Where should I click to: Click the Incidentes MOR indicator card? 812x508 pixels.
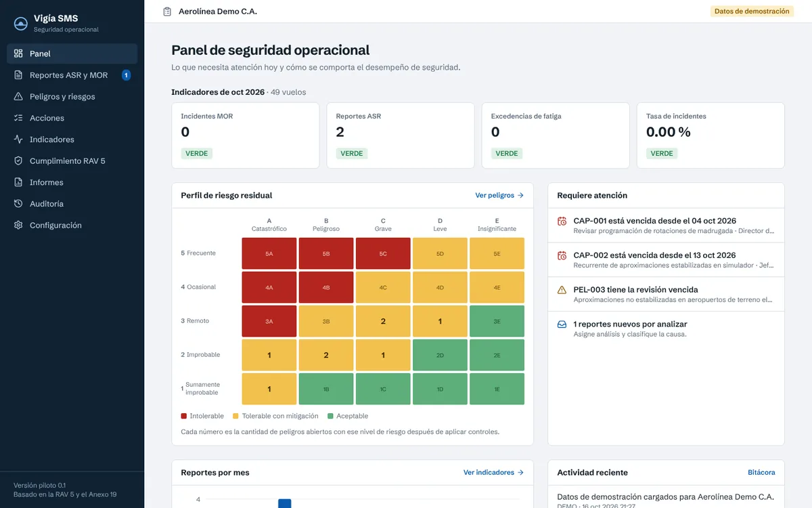pyautogui.click(x=246, y=135)
